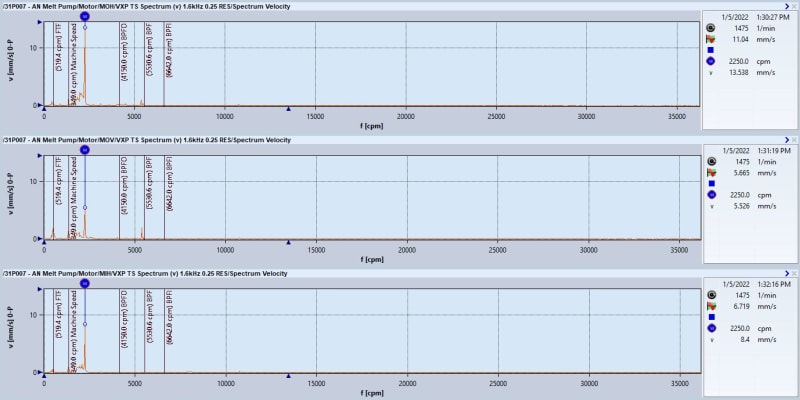Screen dimensions: 800x400
Task: Click the tachometer speed icon in MOV info panel
Action: [x=712, y=162]
